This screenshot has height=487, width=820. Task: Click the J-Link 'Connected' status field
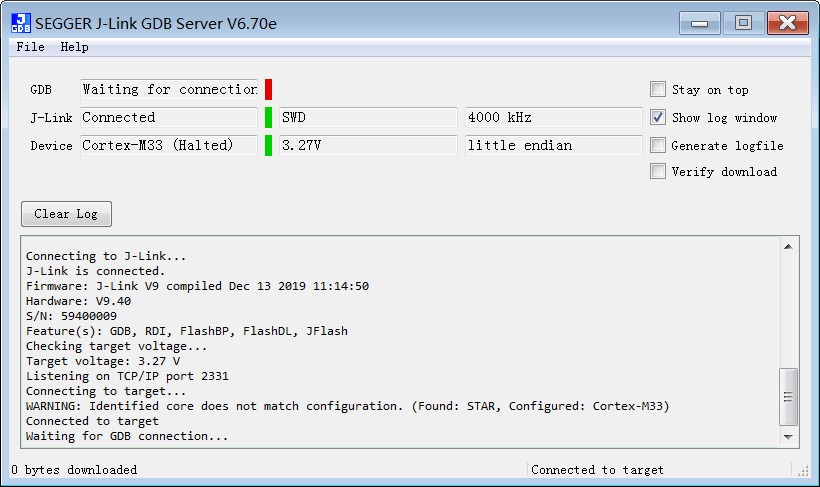click(x=169, y=117)
